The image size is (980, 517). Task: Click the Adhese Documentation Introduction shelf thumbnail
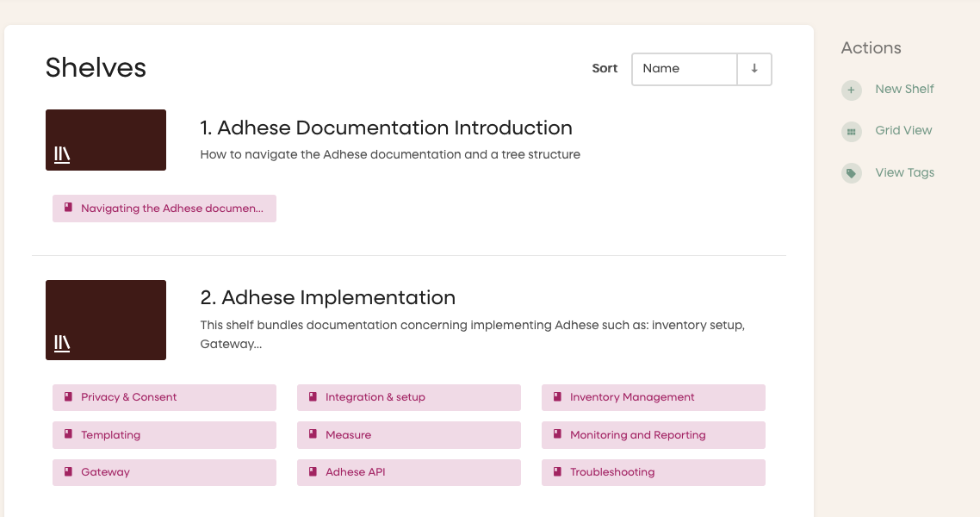coord(106,140)
